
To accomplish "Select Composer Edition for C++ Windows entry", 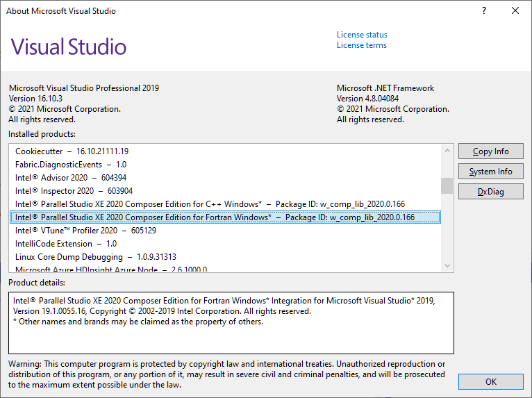I will point(210,204).
